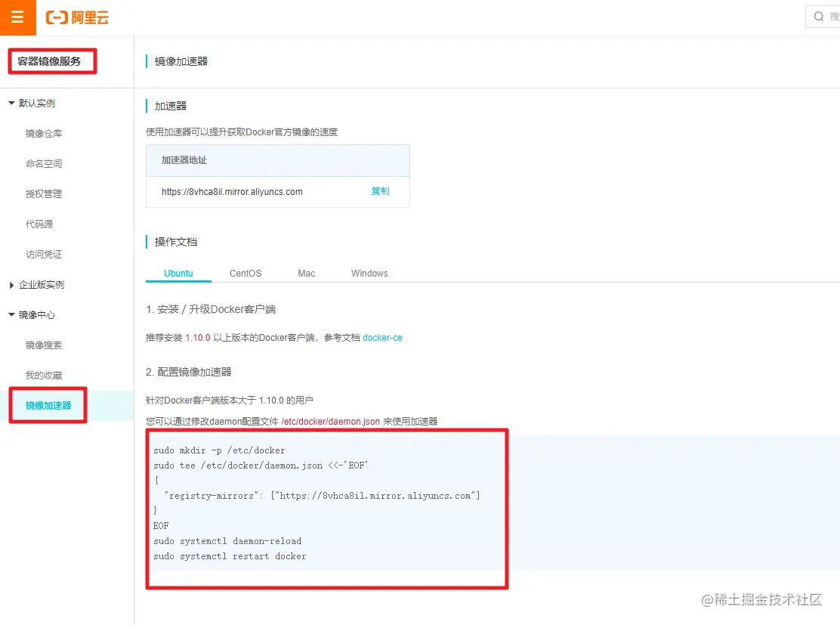Click the 'registry-mirrors' code line
The height and width of the screenshot is (625, 840).
tap(322, 496)
